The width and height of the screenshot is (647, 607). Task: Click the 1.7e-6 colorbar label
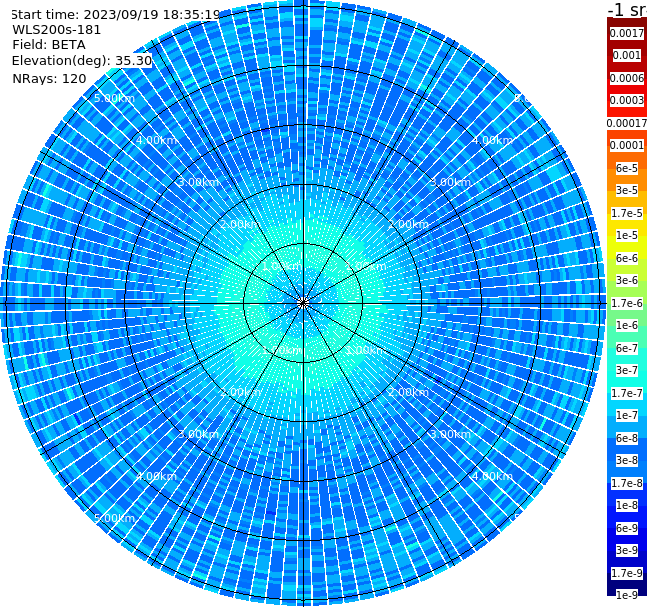click(627, 303)
